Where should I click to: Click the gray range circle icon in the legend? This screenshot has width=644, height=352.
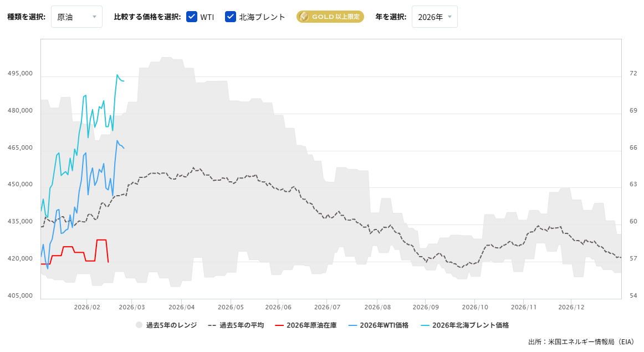coord(138,325)
